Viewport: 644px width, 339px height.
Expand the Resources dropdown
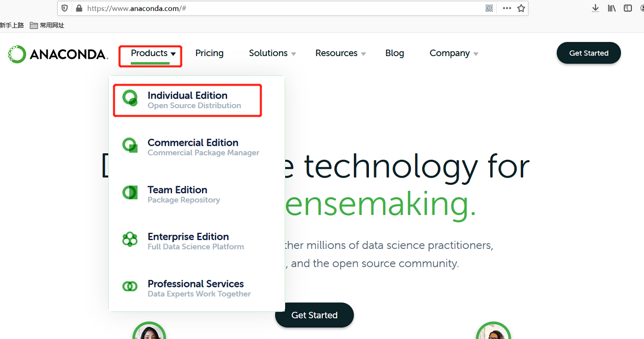tap(341, 53)
